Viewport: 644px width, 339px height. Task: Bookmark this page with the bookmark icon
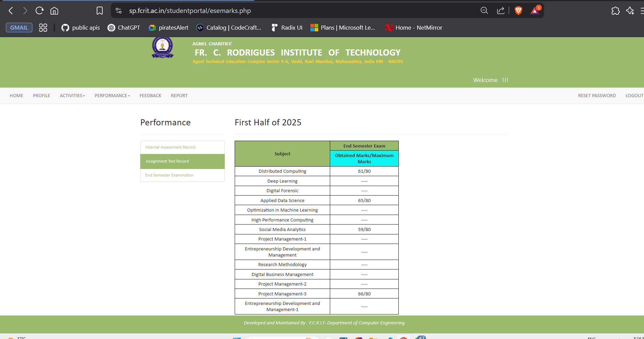pos(100,11)
